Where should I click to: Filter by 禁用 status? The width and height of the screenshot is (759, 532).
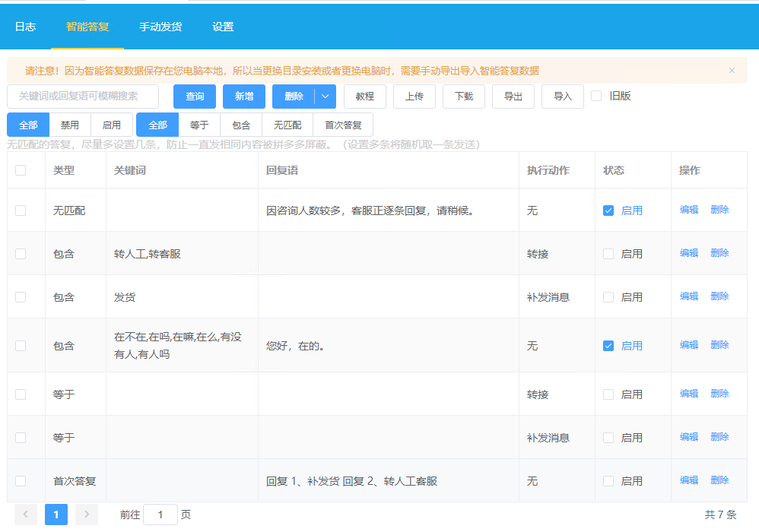[x=70, y=125]
